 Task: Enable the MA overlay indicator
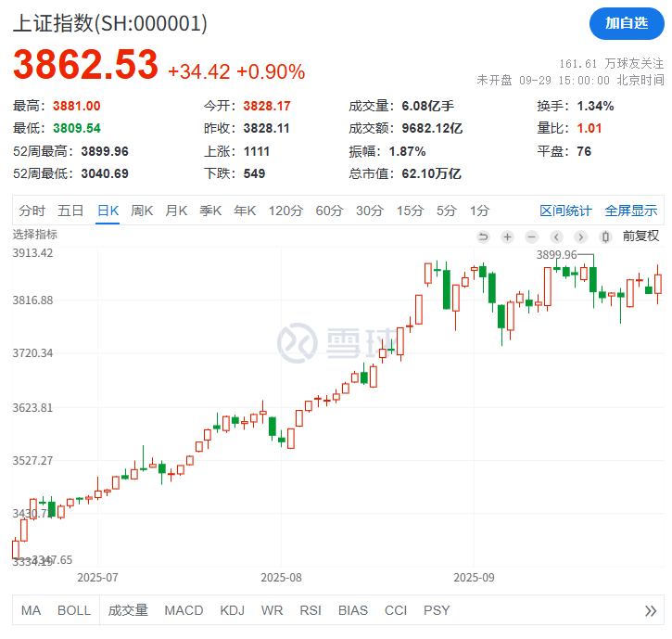31,610
